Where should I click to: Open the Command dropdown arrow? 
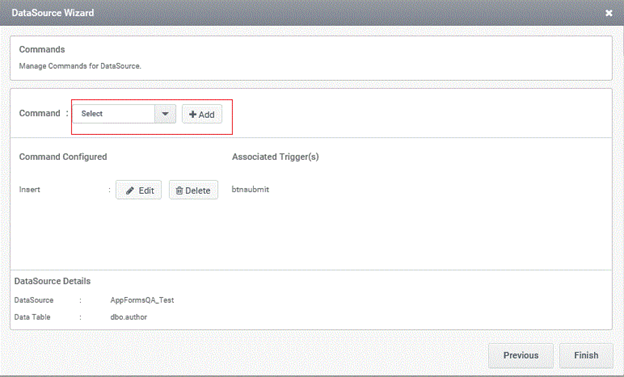[165, 114]
